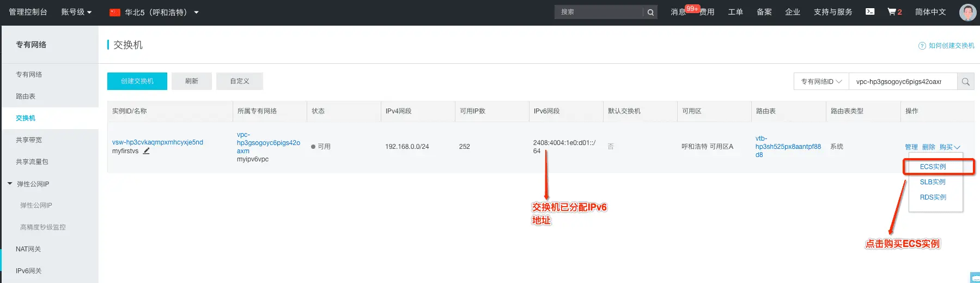Click the 专有网络 sidebar header

pos(31,45)
